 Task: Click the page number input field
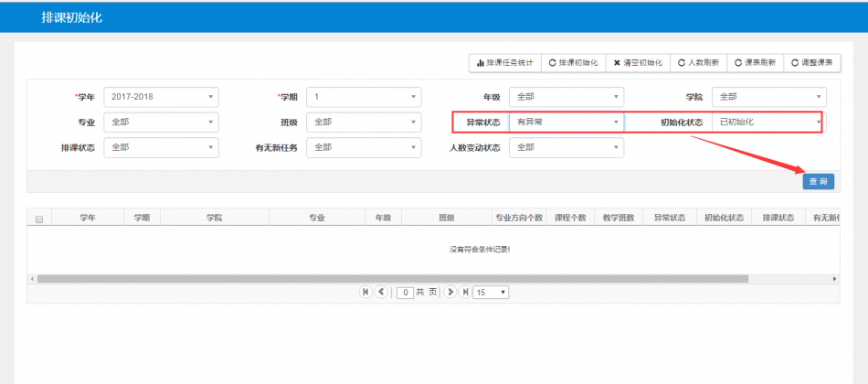(x=405, y=292)
